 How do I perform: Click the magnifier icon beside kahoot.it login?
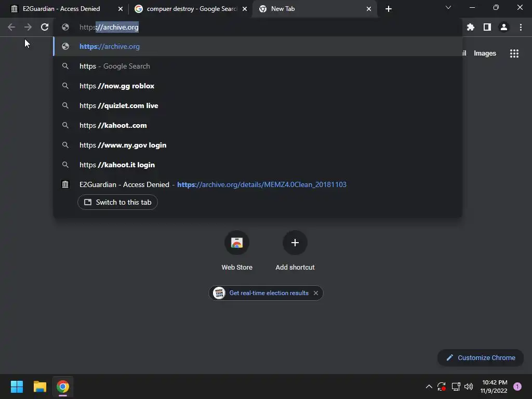[x=65, y=165]
